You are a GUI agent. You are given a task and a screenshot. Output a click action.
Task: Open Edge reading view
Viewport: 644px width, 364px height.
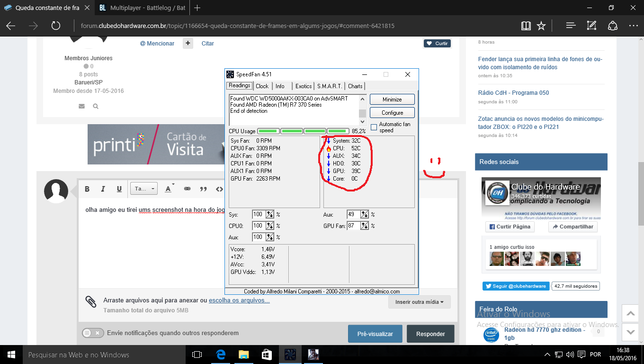pyautogui.click(x=526, y=26)
